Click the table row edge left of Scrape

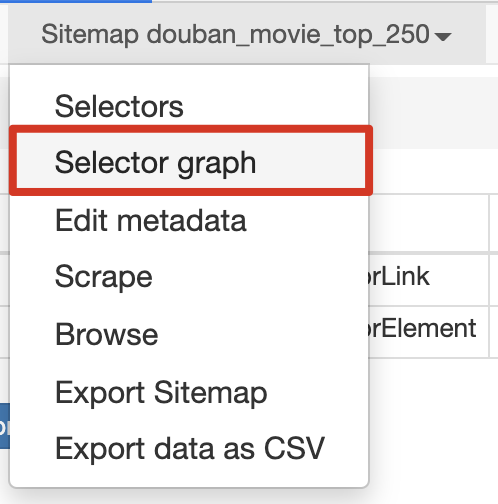[5, 279]
